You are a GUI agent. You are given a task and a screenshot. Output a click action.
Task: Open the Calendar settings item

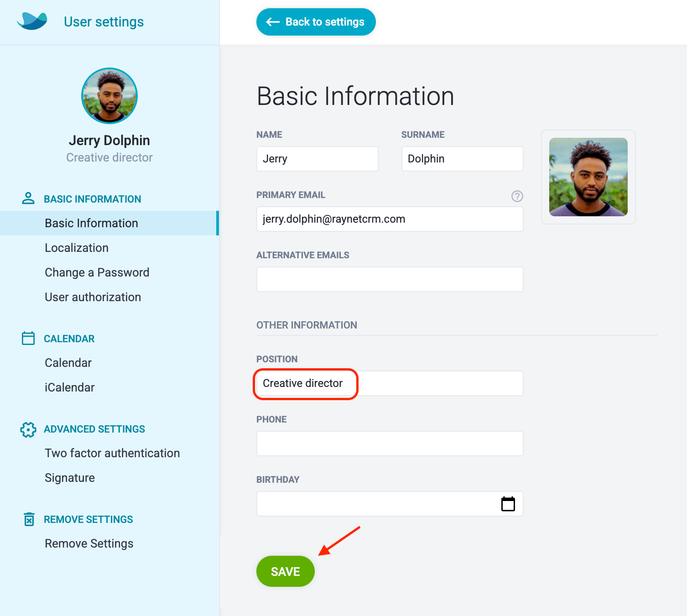click(68, 363)
